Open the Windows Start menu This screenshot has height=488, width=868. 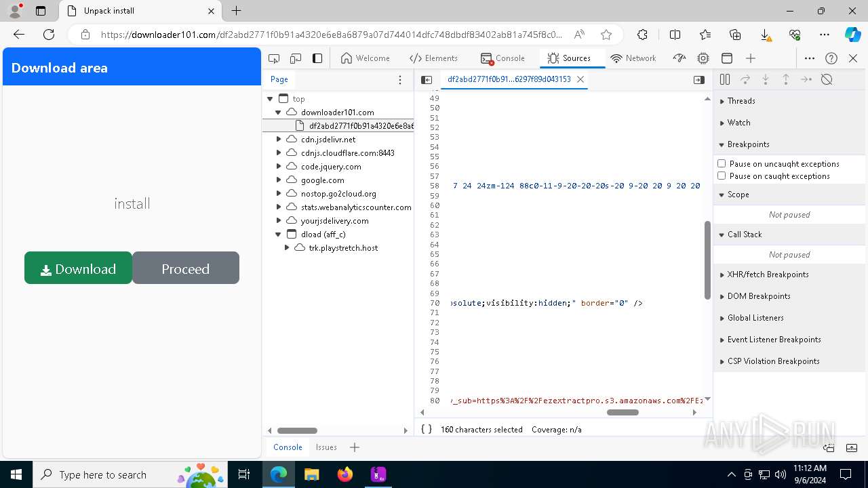[16, 474]
